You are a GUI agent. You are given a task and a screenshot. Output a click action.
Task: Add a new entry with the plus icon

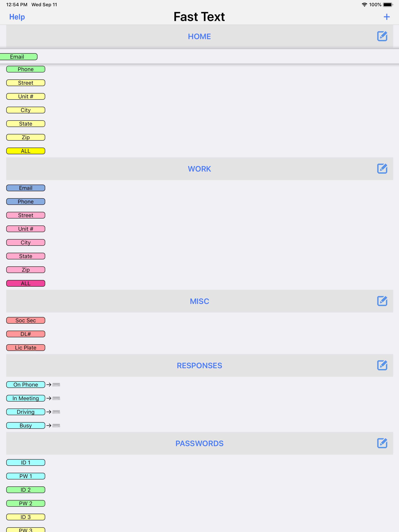tap(387, 17)
